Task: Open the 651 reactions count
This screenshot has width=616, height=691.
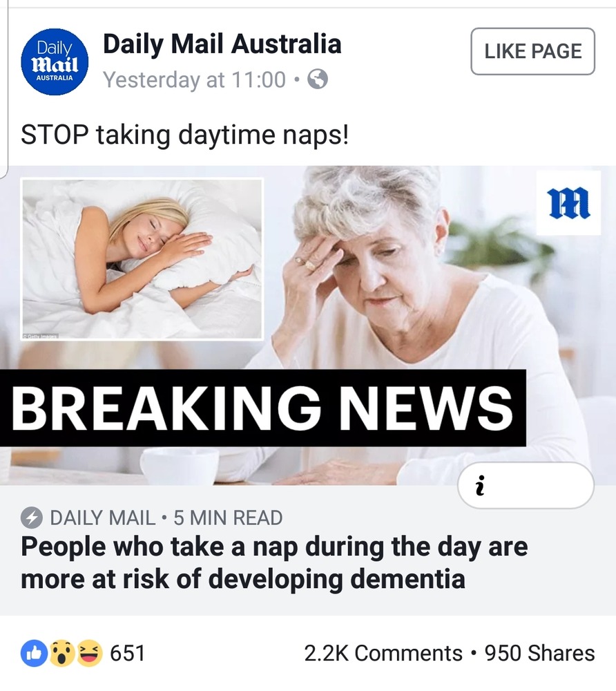Action: coord(127,653)
